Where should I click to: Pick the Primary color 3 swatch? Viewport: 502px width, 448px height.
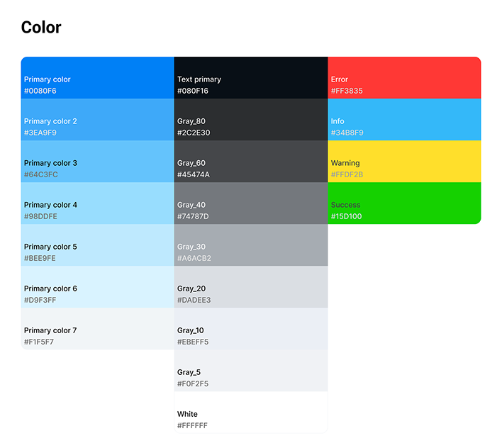coord(97,162)
